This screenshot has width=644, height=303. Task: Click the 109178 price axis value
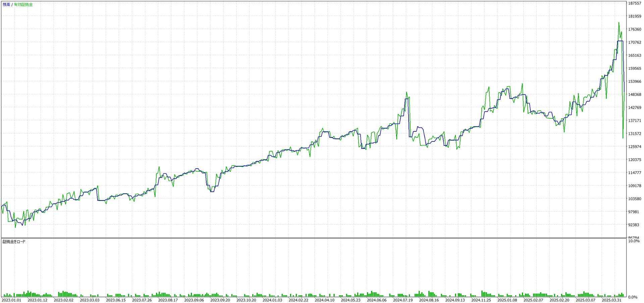pyautogui.click(x=635, y=186)
